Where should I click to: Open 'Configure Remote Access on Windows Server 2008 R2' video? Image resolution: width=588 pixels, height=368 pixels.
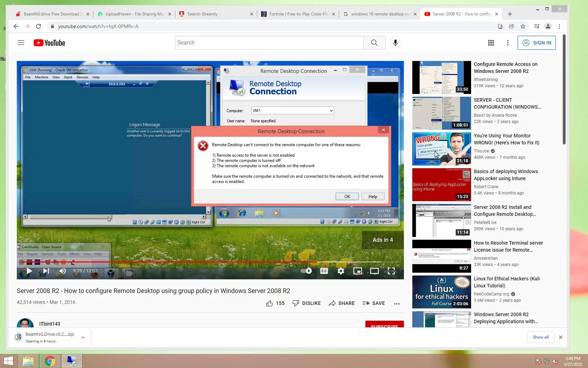[505, 68]
